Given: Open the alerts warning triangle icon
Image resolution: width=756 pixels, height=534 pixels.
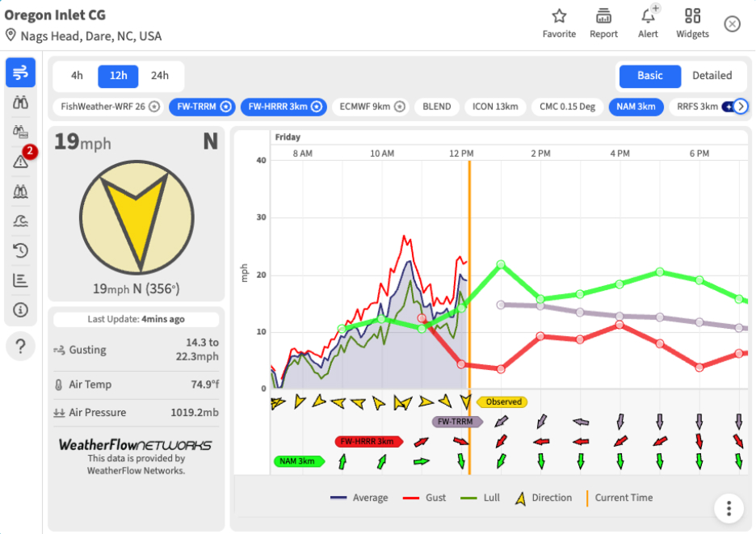Looking at the screenshot, I should (x=20, y=161).
